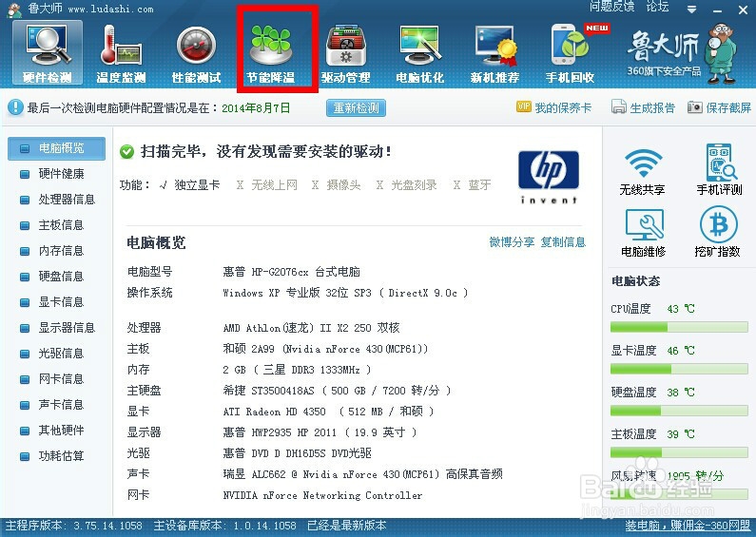Click the ATI Radeon HD 4350 value
This screenshot has width=756, height=537.
pos(328,412)
